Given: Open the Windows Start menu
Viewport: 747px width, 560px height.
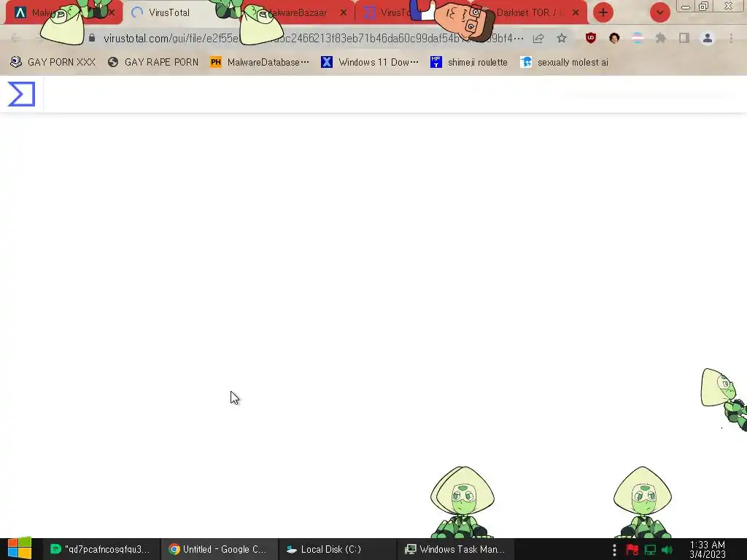Looking at the screenshot, I should tap(20, 548).
